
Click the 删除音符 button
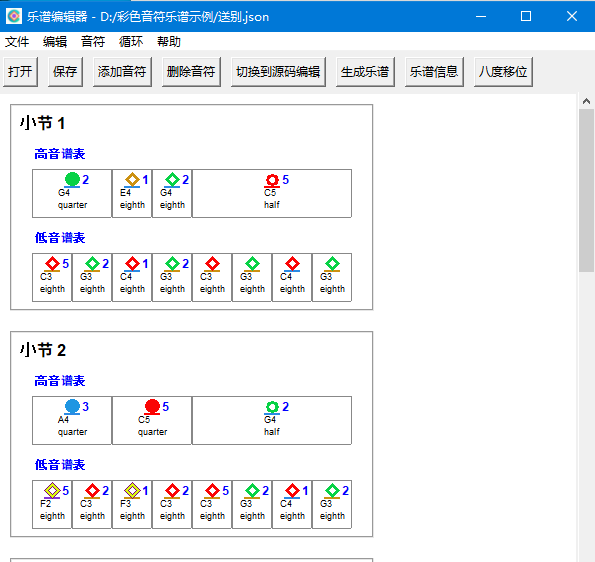(x=191, y=72)
